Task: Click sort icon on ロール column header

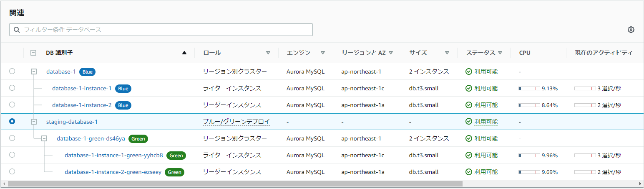Action: coord(268,53)
